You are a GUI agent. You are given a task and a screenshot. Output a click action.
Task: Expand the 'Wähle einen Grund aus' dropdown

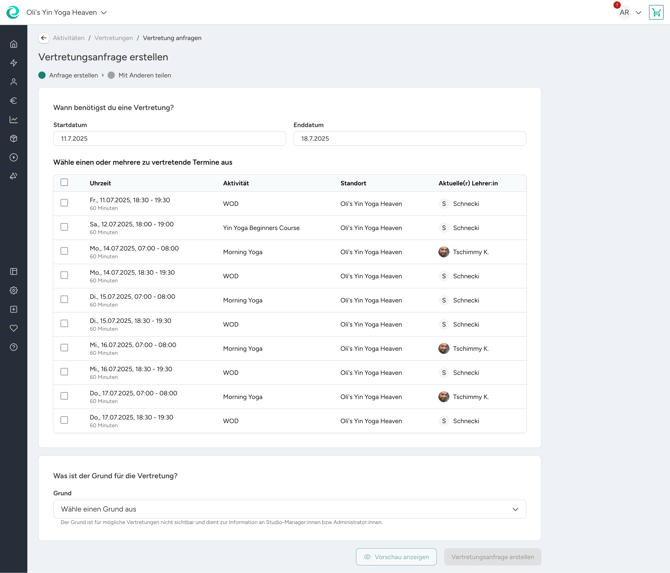click(289, 509)
